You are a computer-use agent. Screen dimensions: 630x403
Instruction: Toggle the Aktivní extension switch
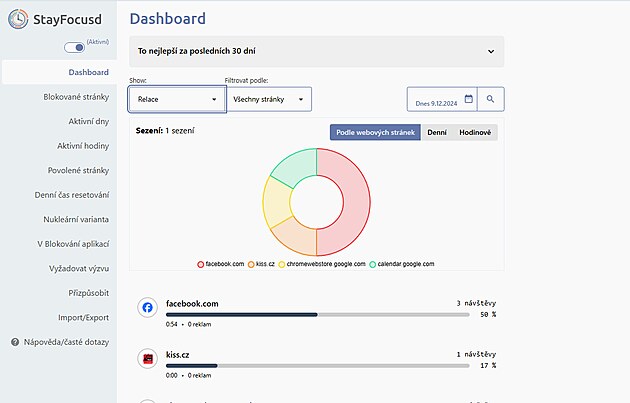pyautogui.click(x=74, y=47)
